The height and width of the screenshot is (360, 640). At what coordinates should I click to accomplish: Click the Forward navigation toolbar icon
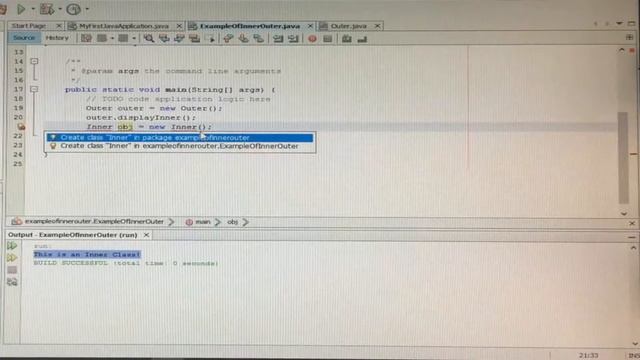point(123,38)
